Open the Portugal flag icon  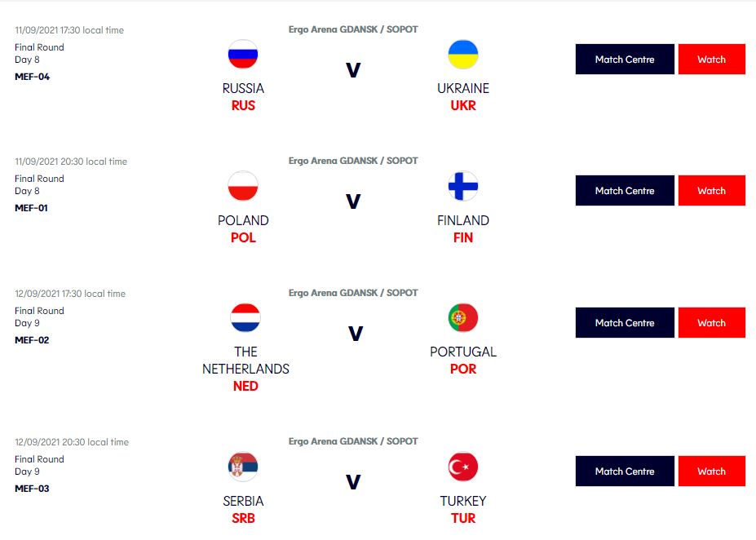click(463, 318)
